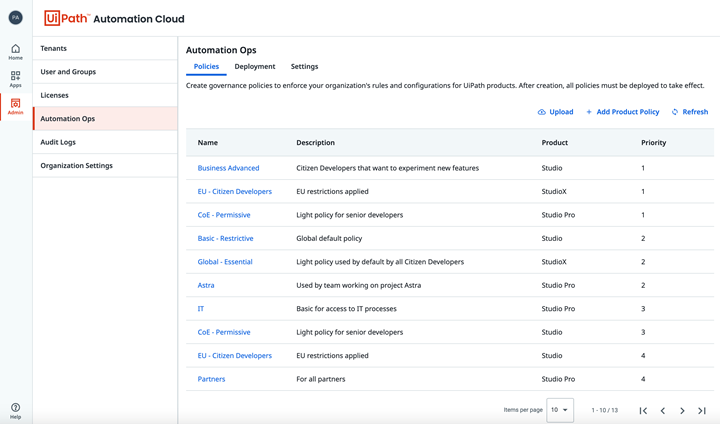Click the PA user avatar
This screenshot has height=424, width=720.
15,18
